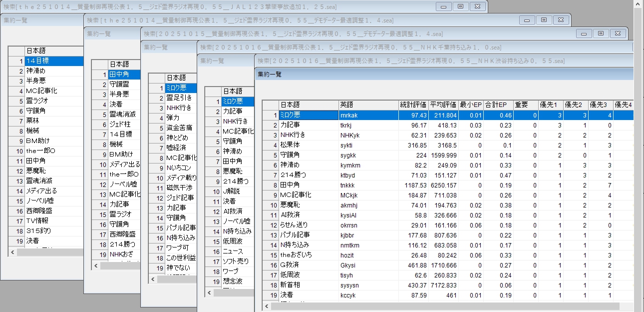Click 14目標 in the leftmost window list
644x312 pixels.
53,60
